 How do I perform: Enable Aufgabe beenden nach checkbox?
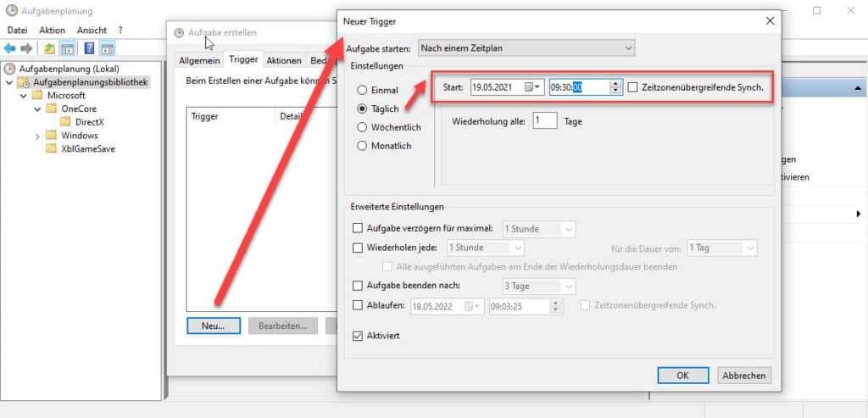357,286
